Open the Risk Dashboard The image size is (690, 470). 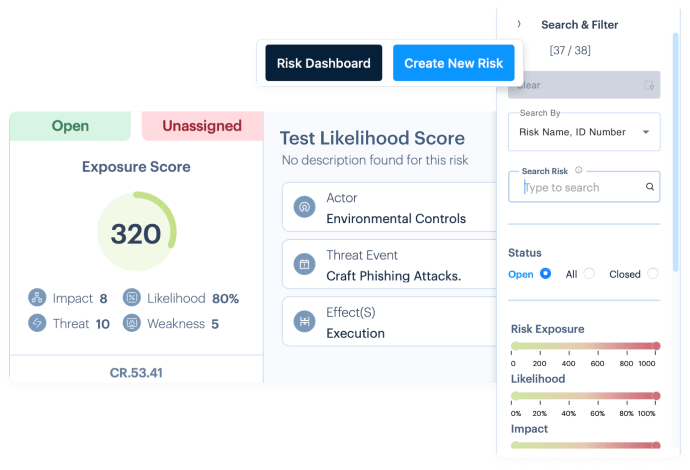click(323, 63)
